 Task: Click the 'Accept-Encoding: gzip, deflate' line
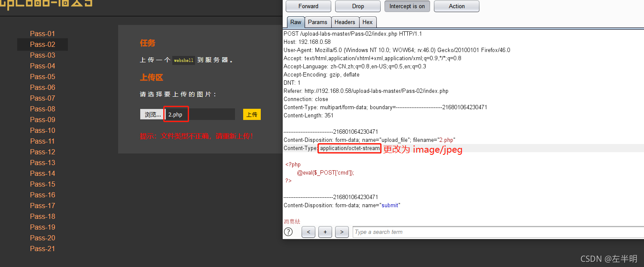[x=321, y=74]
